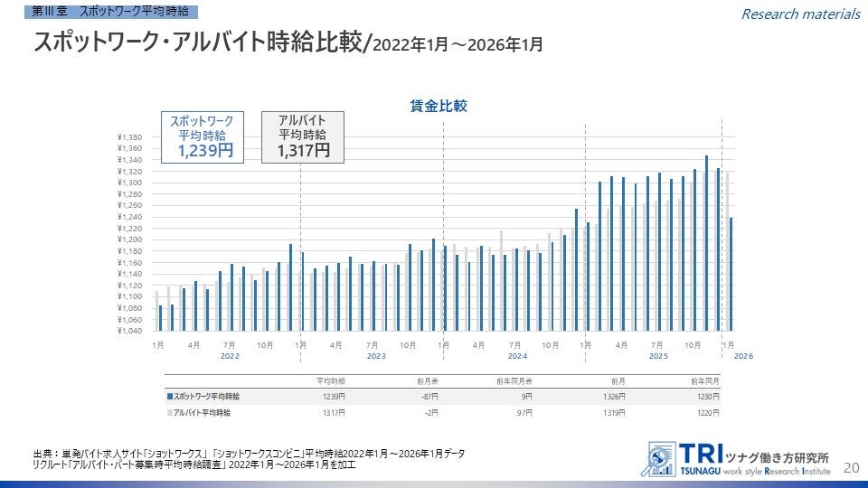The image size is (868, 488).
Task: Click the ¥1,380 y-axis label
Action: [129, 137]
